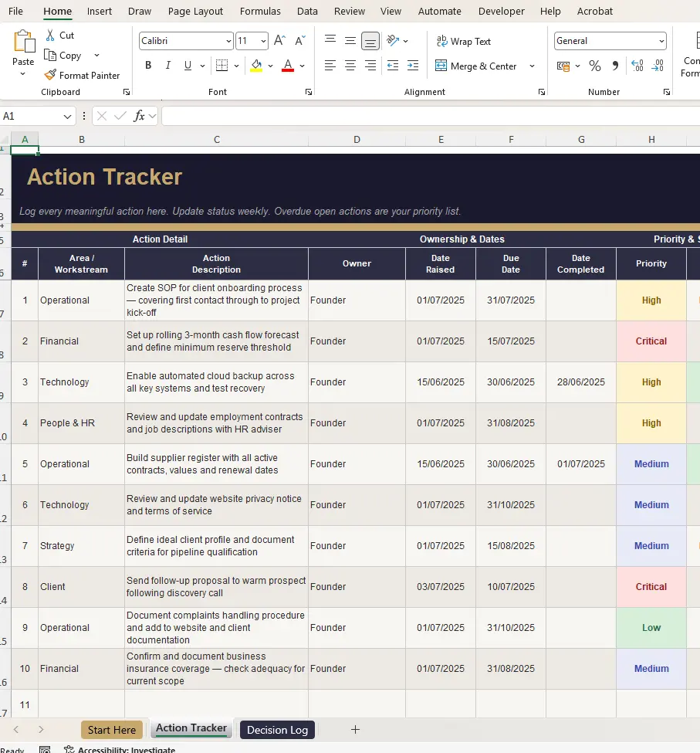Toggle bold formatting
Image resolution: width=700 pixels, height=753 pixels.
148,66
